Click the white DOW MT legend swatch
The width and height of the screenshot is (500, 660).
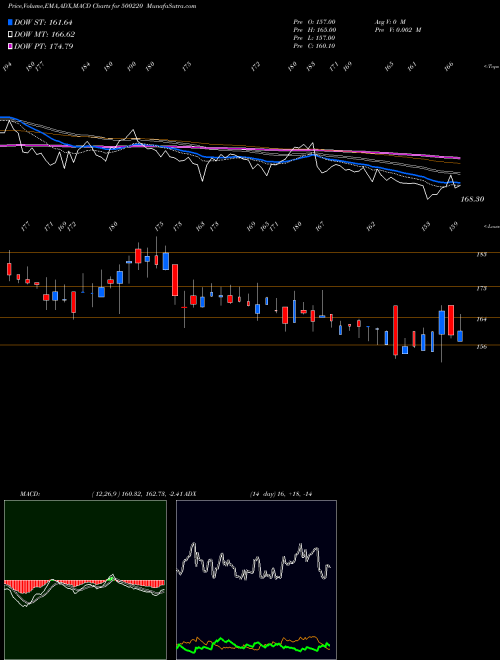10,34
